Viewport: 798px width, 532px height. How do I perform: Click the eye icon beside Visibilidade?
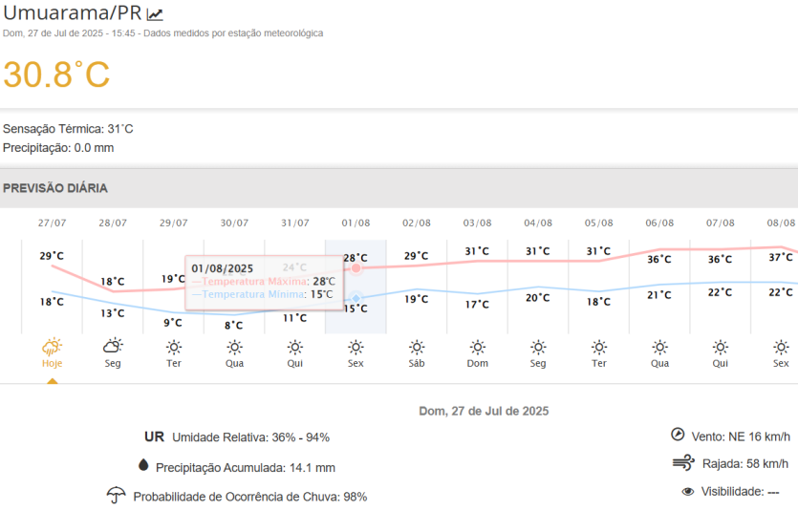[x=687, y=492]
